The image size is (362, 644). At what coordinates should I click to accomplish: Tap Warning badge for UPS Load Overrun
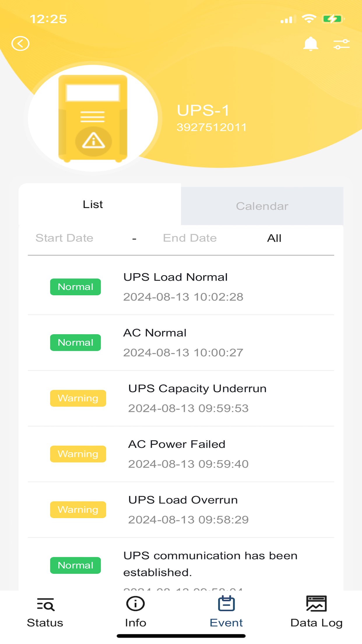click(78, 510)
